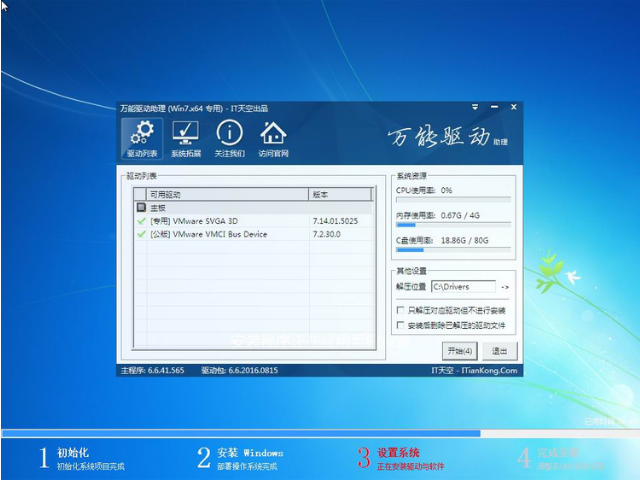Image resolution: width=640 pixels, height=481 pixels.
Task: Click 驱动包: 6.6.2016.0815 status text
Action: (x=240, y=370)
